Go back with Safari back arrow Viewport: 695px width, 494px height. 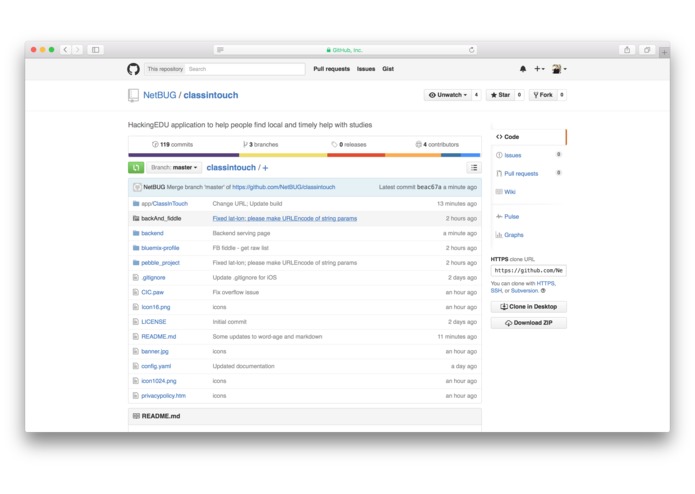(x=66, y=50)
